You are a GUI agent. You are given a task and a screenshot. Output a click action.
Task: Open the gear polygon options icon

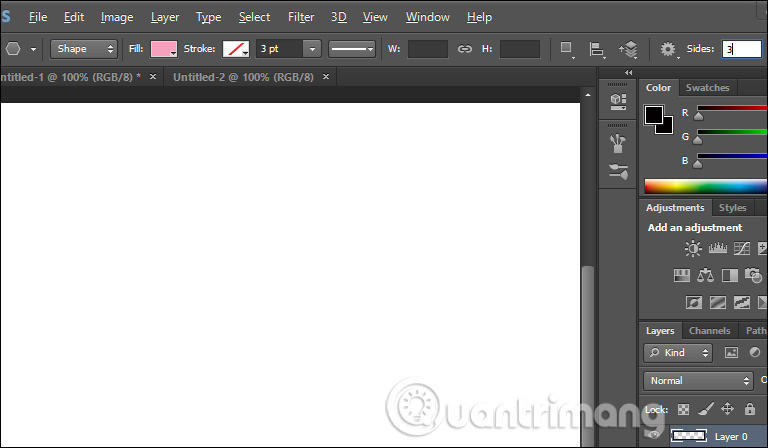[x=668, y=49]
